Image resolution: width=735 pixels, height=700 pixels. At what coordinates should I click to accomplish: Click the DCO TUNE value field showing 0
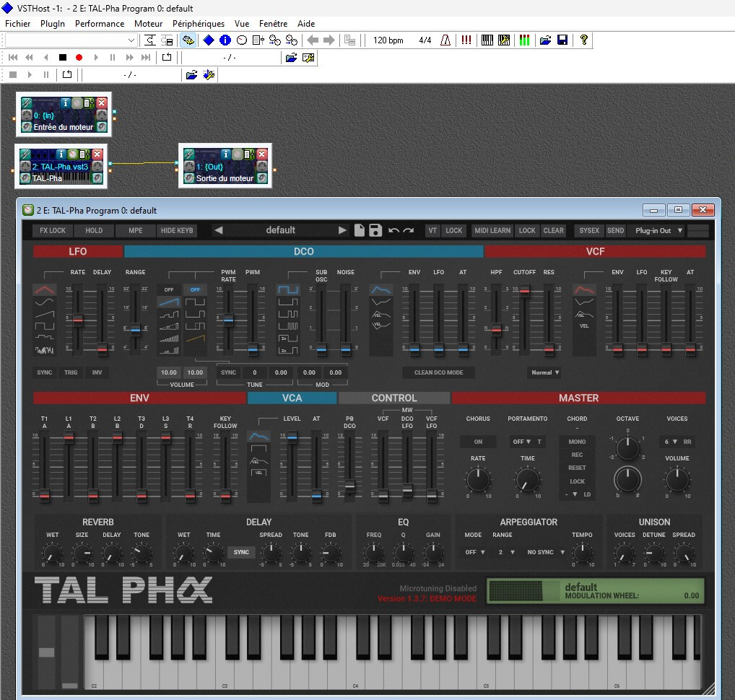pos(255,372)
